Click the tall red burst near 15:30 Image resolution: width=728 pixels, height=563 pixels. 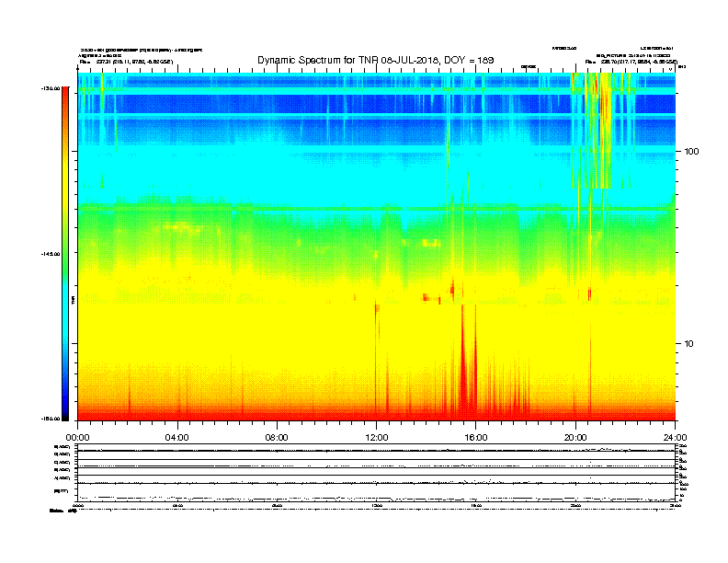(x=463, y=362)
